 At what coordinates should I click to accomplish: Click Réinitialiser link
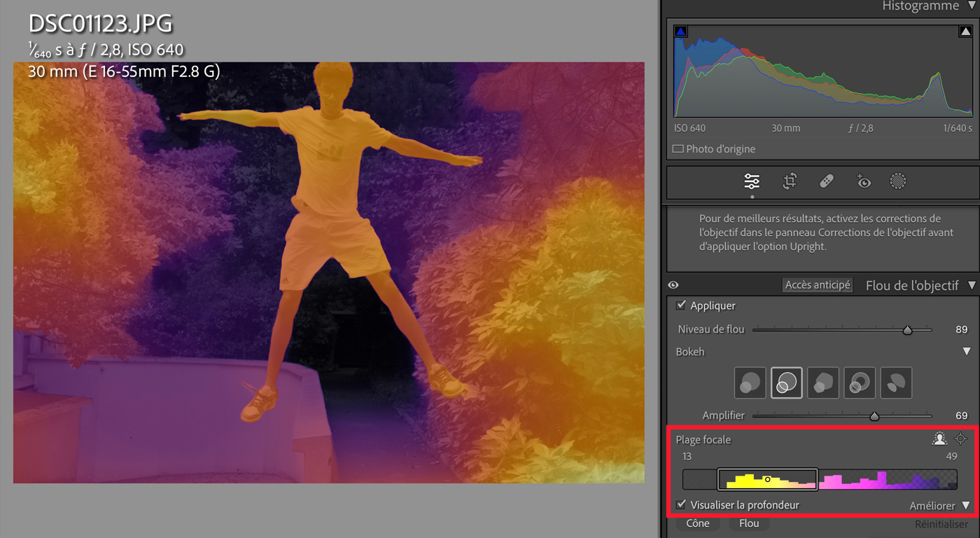click(941, 524)
